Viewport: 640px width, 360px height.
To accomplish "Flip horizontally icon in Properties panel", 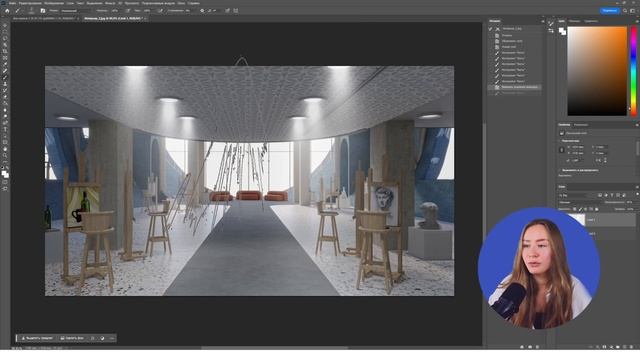I will 599,160.
